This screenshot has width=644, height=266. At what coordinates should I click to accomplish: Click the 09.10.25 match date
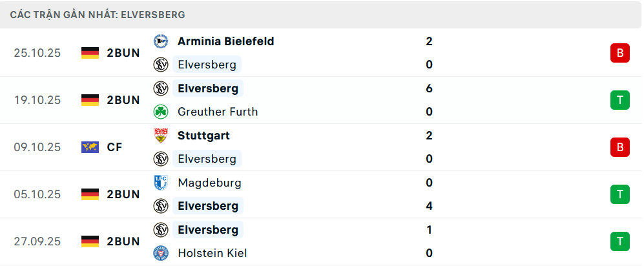click(37, 147)
